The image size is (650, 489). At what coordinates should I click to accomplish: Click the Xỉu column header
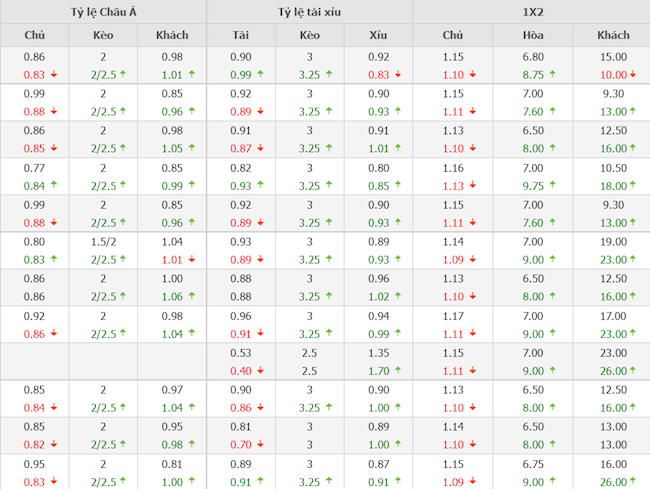click(x=378, y=35)
